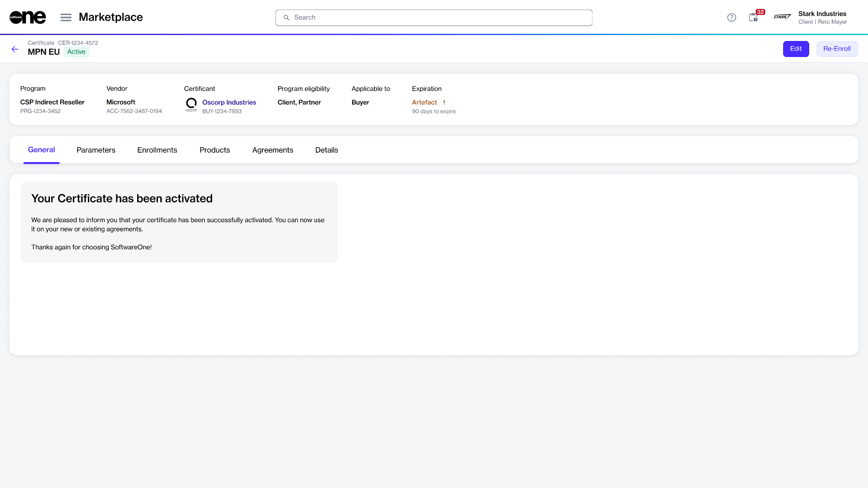Open Stark Industries account menu

tap(822, 17)
